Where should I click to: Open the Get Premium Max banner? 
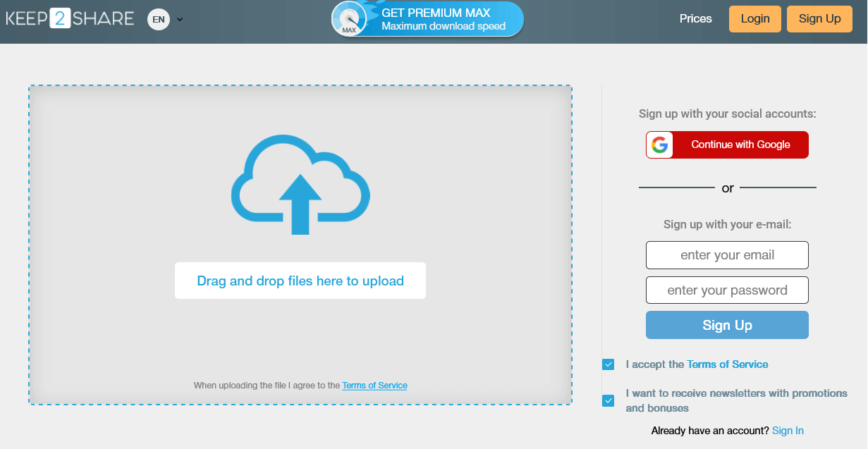click(x=428, y=19)
